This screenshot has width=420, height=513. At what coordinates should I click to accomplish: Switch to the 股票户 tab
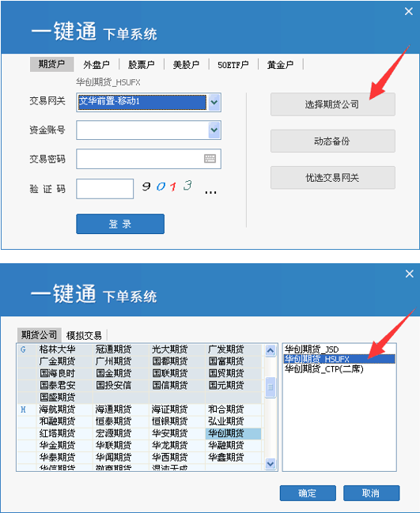[141, 65]
